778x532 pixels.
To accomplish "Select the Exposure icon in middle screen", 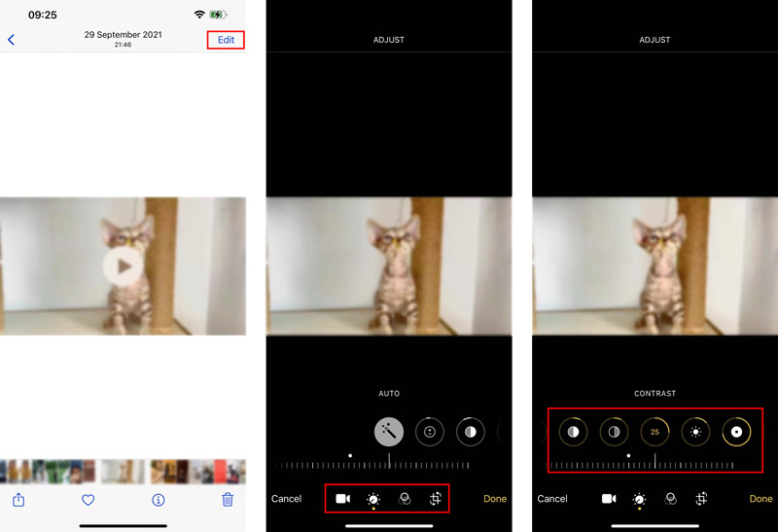I will pos(430,432).
